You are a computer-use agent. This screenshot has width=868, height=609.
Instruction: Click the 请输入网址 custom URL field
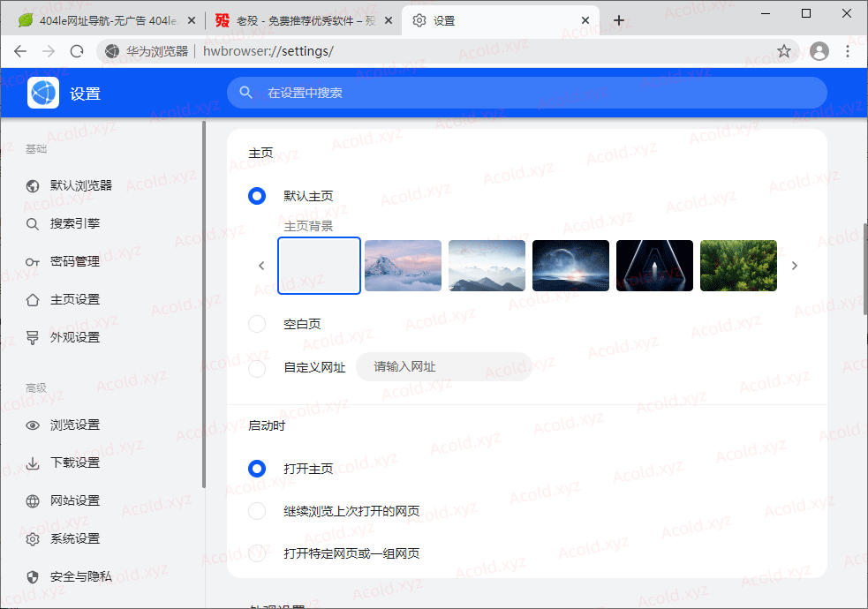coord(443,367)
